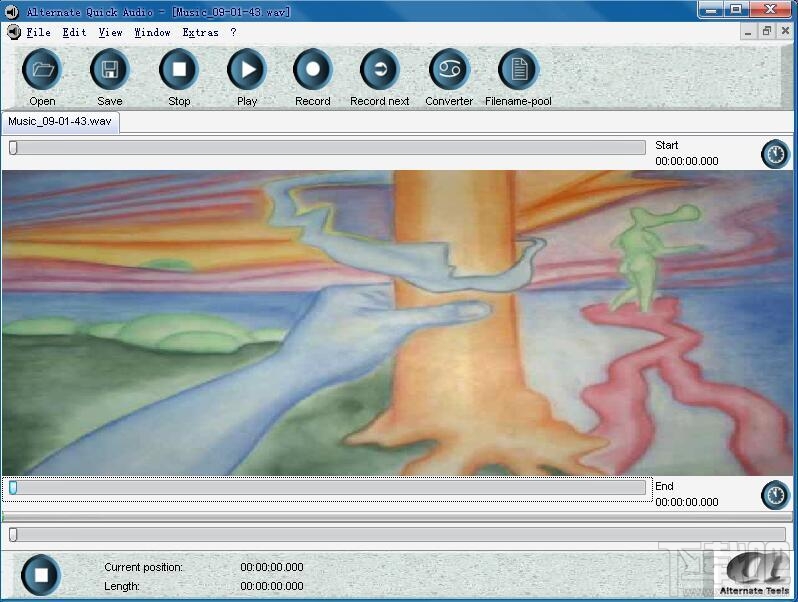The width and height of the screenshot is (798, 602).
Task: Begin recording with the Record icon
Action: [313, 70]
